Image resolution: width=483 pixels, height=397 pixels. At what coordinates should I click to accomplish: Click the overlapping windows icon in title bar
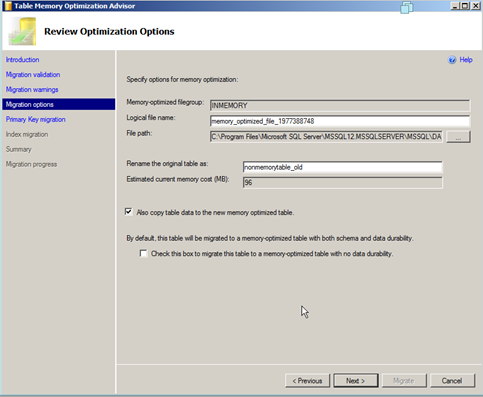[x=407, y=7]
